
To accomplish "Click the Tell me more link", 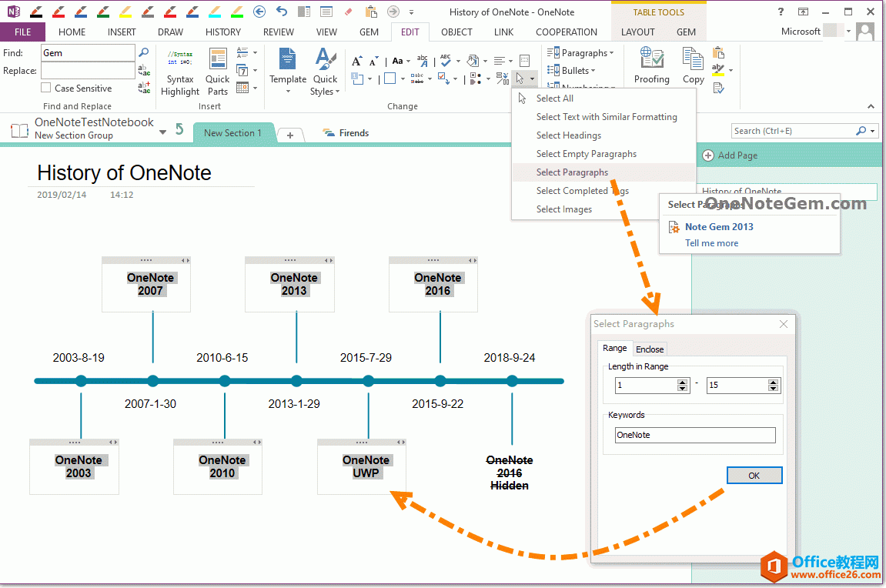I will [711, 243].
